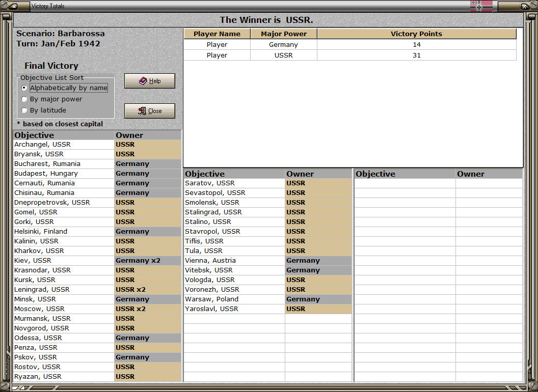Click the Victory Points column header
The height and width of the screenshot is (392, 538).
tap(417, 34)
